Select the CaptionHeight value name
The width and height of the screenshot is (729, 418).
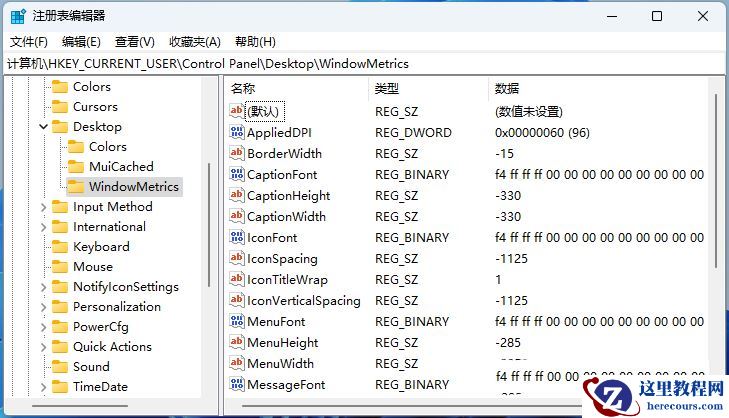click(289, 196)
